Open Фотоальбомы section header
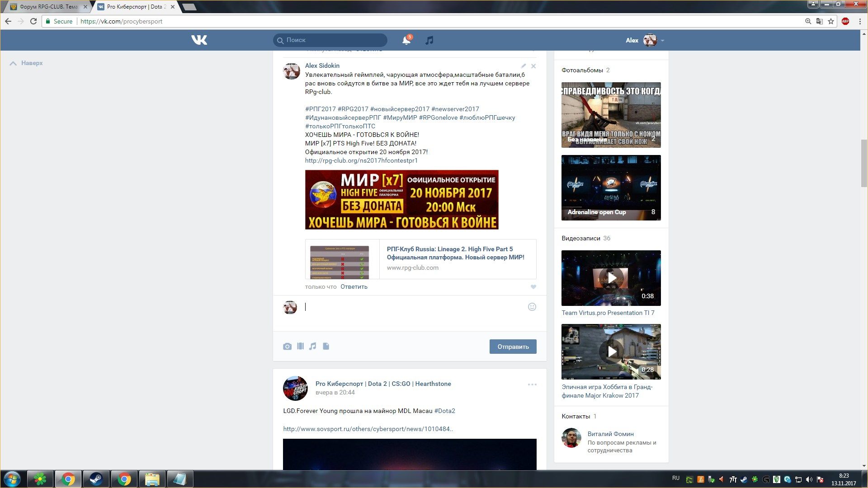 tap(582, 70)
